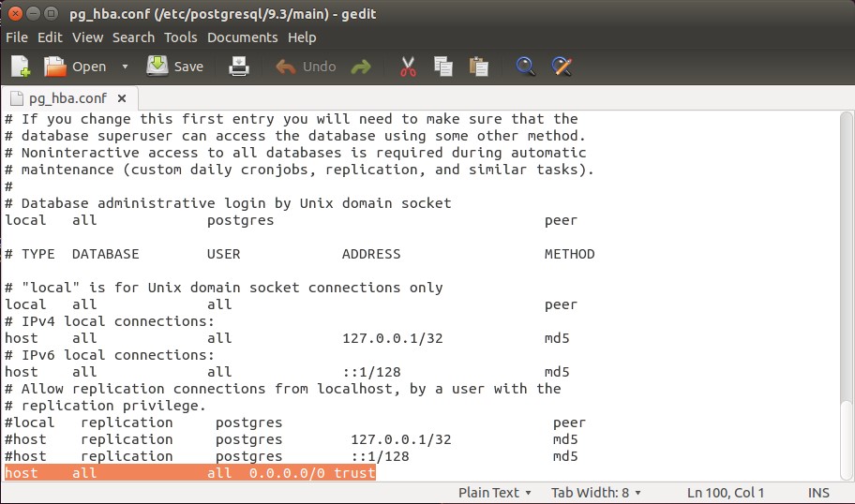Click the word METHOD in header comment
This screenshot has width=855, height=504.
pyautogui.click(x=569, y=254)
